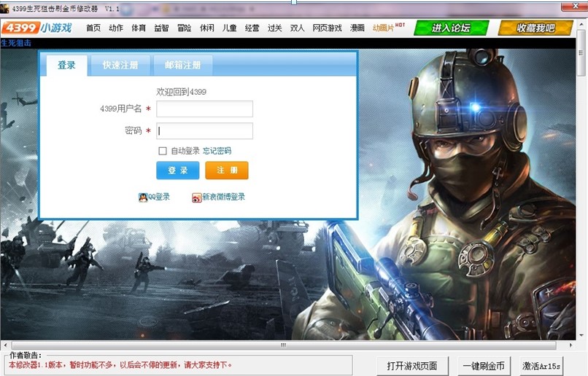Click the app icon in title bar
Screen dimensions: 588x376
click(4, 8)
